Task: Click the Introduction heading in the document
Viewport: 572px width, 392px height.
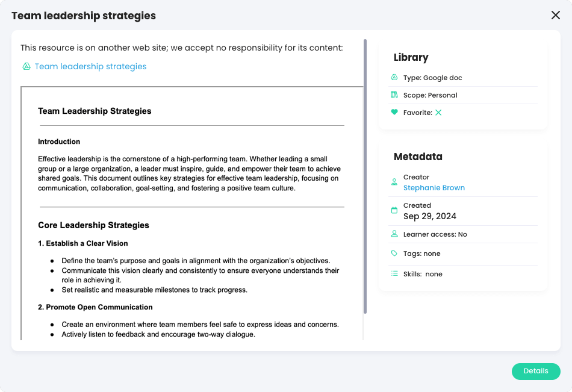Action: tap(59, 142)
